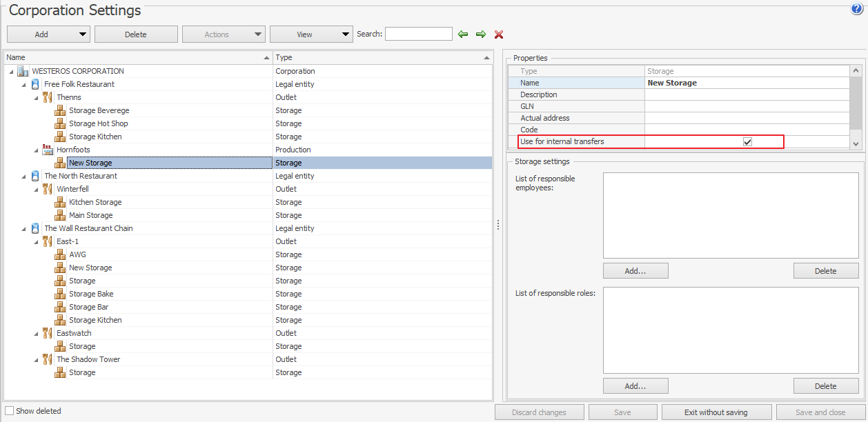Enable the Show deleted checkbox
The width and height of the screenshot is (868, 422).
tap(10, 411)
